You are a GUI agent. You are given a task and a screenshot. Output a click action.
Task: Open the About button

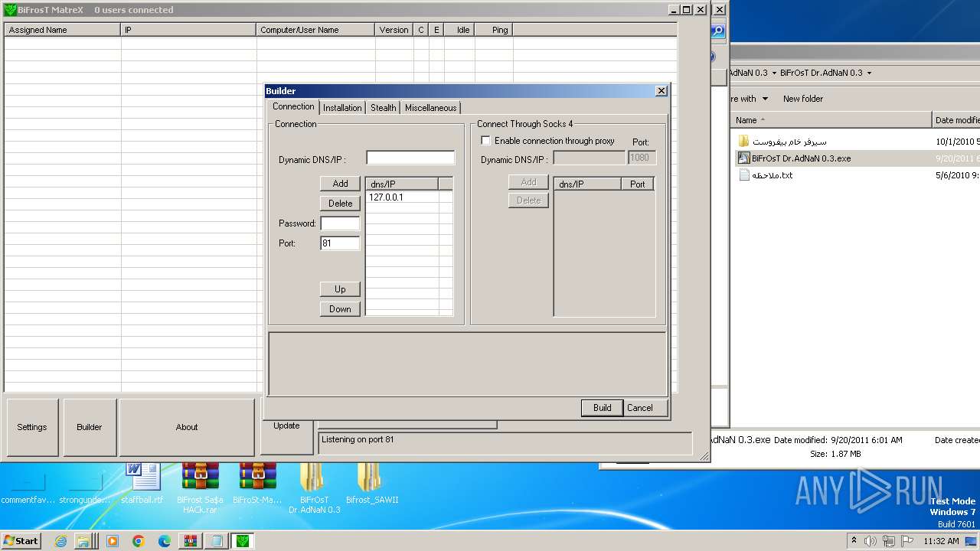point(187,427)
